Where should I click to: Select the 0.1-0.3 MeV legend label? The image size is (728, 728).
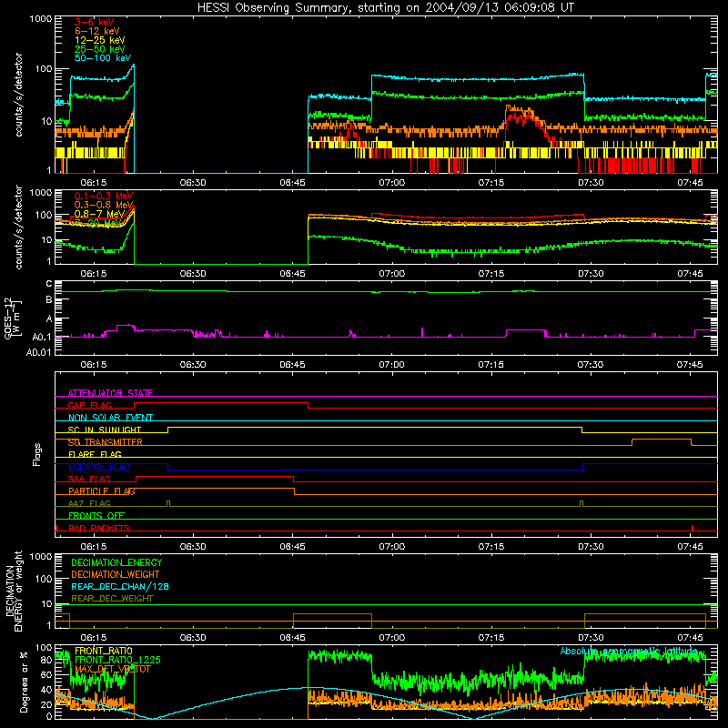[x=104, y=196]
